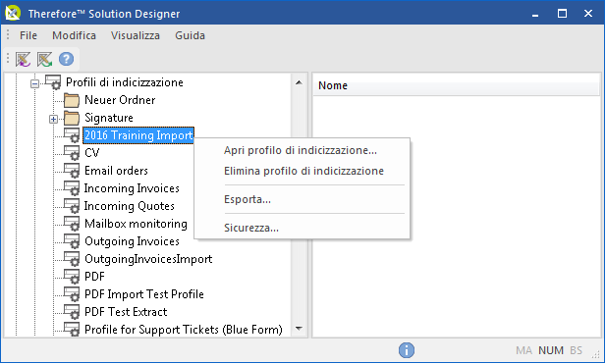Maximize the Solution Designer window
Image resolution: width=606 pixels, height=364 pixels.
click(562, 14)
